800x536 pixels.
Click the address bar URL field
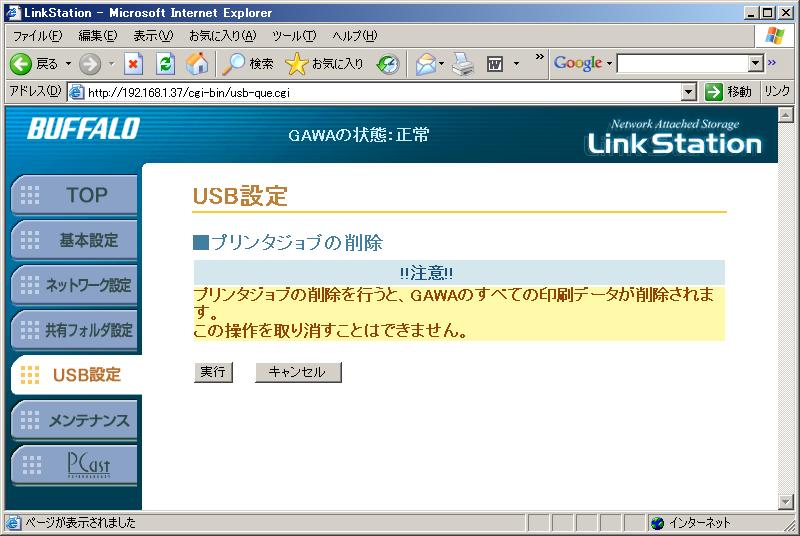click(380, 92)
